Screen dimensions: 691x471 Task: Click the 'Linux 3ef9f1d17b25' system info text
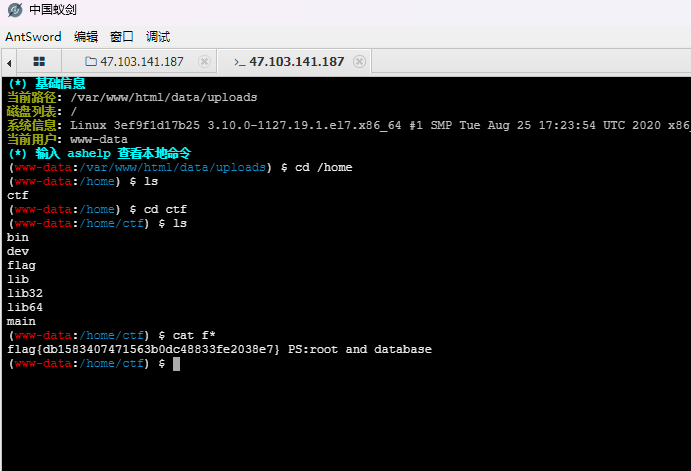135,126
